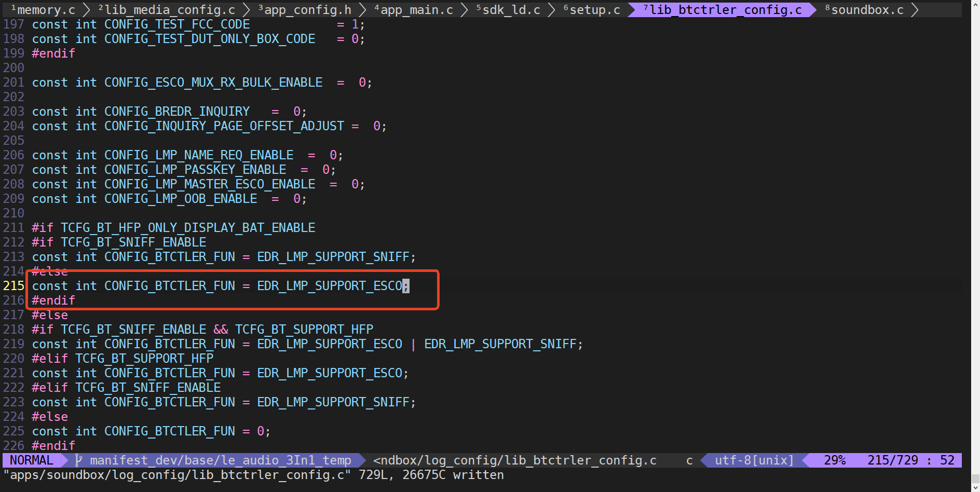Switch to the memory.c buffer tab
This screenshot has height=492, width=980.
[43, 10]
